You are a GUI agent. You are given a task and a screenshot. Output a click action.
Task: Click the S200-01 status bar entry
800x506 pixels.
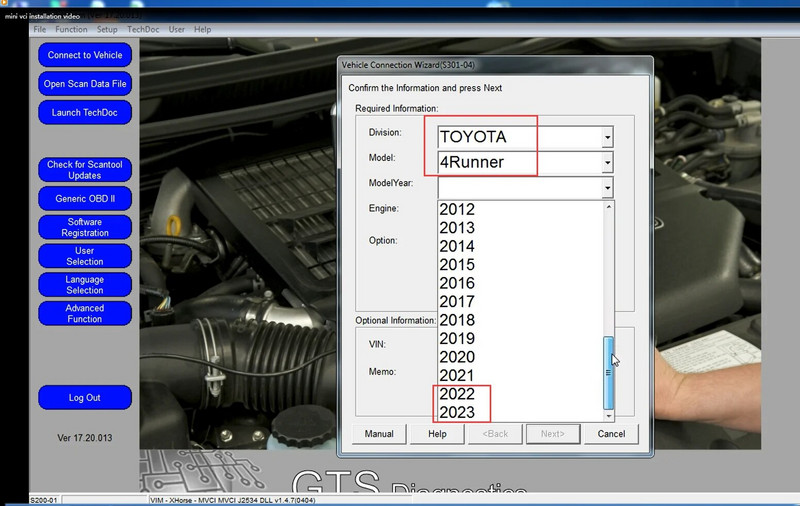(x=44, y=500)
